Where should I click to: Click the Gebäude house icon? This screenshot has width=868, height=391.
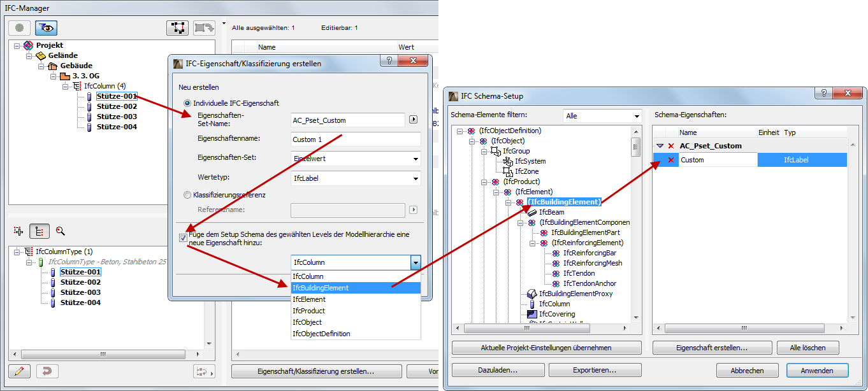click(52, 66)
